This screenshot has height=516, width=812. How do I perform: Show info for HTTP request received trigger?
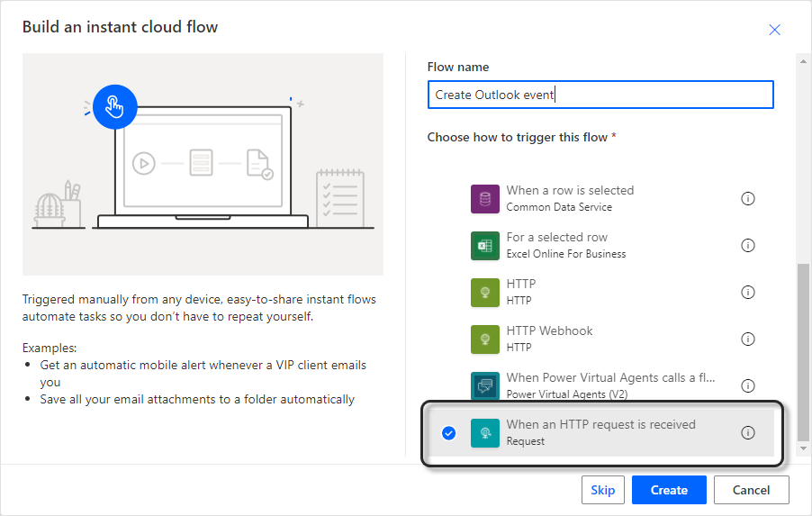pyautogui.click(x=748, y=432)
